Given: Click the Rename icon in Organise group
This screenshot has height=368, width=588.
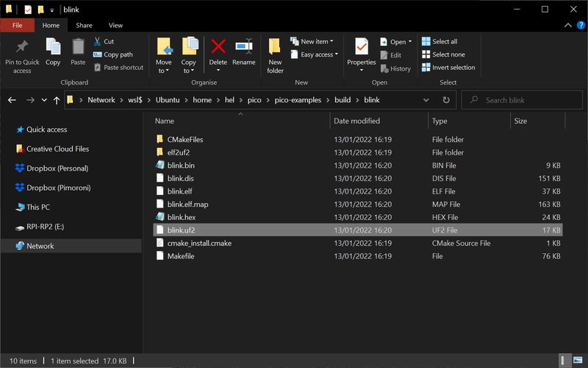Looking at the screenshot, I should pyautogui.click(x=243, y=47).
